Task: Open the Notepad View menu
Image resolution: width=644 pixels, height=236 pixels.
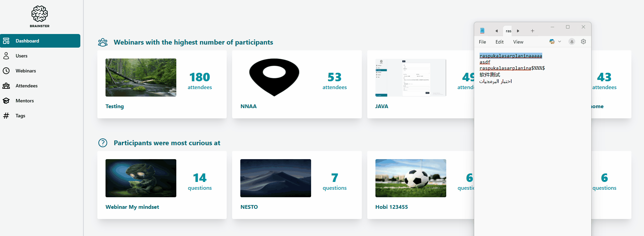Action: click(x=518, y=42)
